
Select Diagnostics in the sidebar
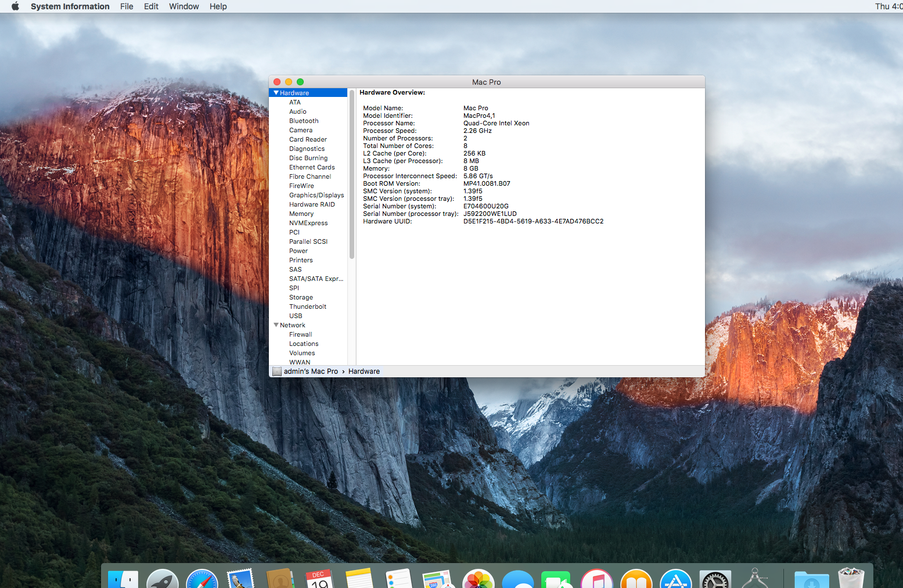(x=307, y=149)
